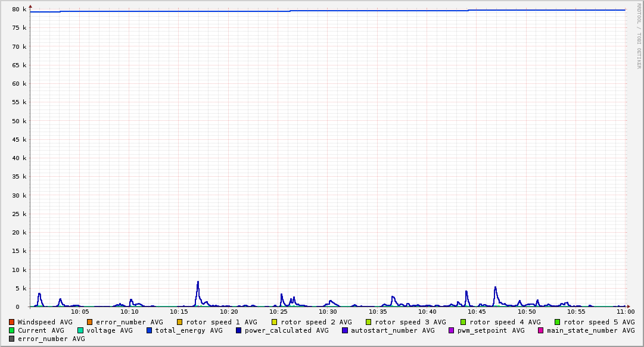
Task: Click the rotor speed 5 AVG legend swatch
Action: tap(558, 322)
